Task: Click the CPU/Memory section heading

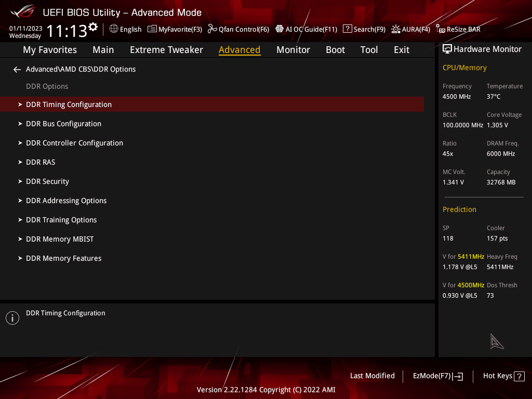Action: coord(464,68)
